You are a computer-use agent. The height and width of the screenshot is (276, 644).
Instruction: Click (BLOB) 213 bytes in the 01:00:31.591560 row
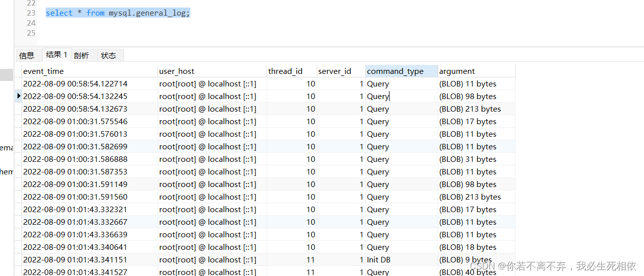pos(476,197)
